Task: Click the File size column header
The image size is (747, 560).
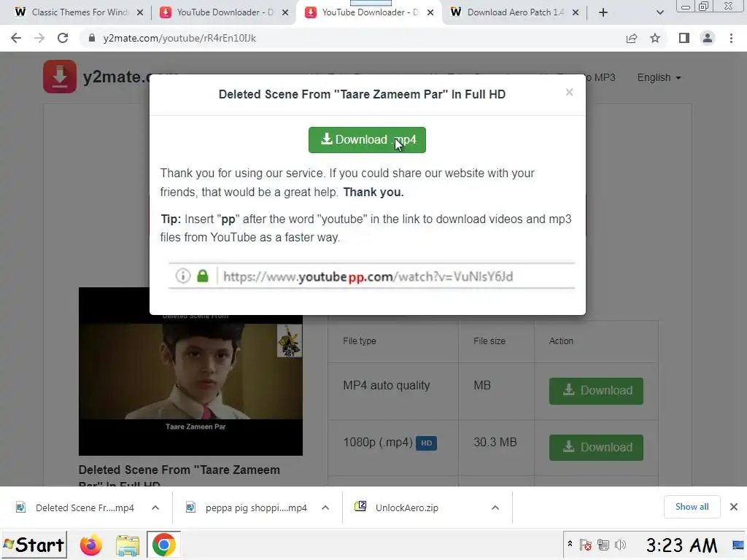Action: click(489, 341)
